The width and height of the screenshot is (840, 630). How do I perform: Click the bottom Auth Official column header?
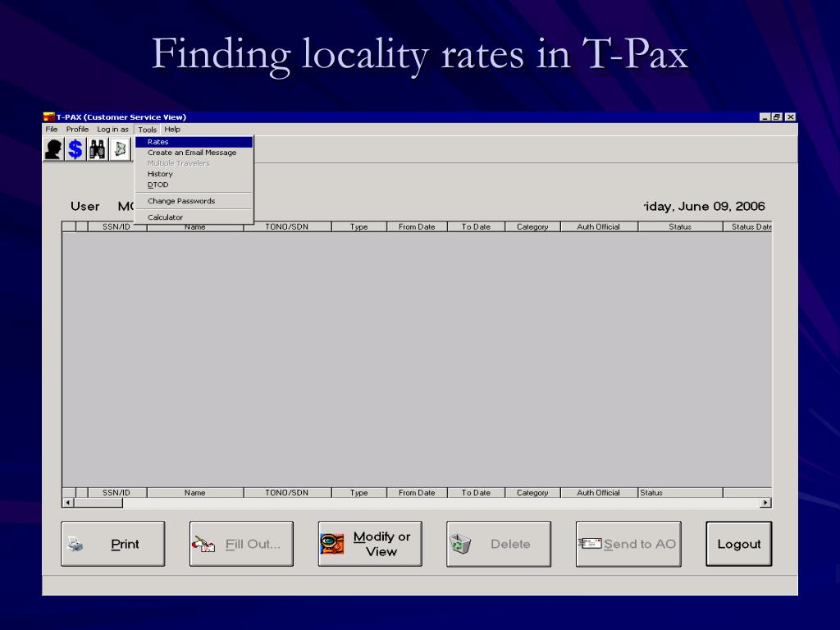(x=598, y=492)
